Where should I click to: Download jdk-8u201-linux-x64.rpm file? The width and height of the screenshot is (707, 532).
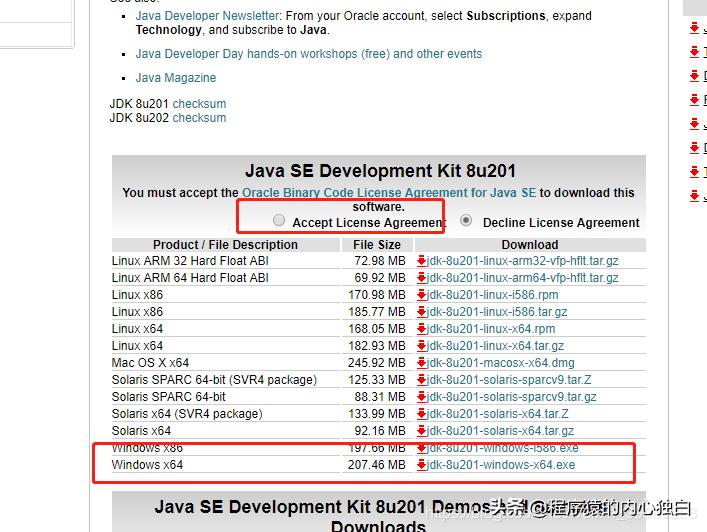(491, 329)
